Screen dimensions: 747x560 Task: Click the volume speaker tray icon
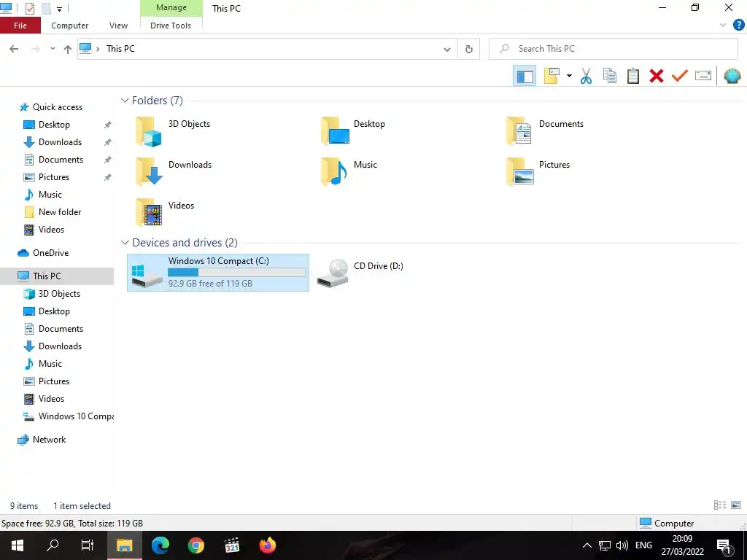622,545
